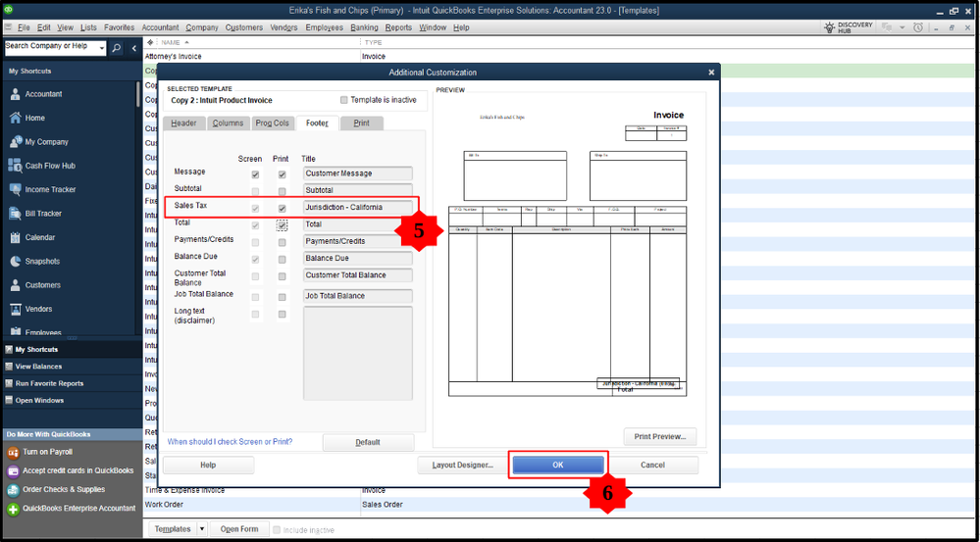The height and width of the screenshot is (542, 980).
Task: Click the Cancel button
Action: [652, 466]
